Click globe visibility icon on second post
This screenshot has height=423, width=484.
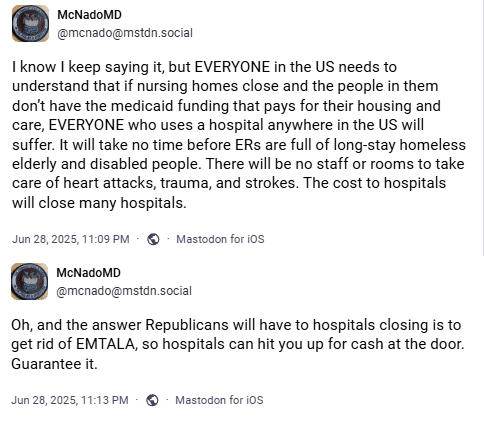coord(152,400)
